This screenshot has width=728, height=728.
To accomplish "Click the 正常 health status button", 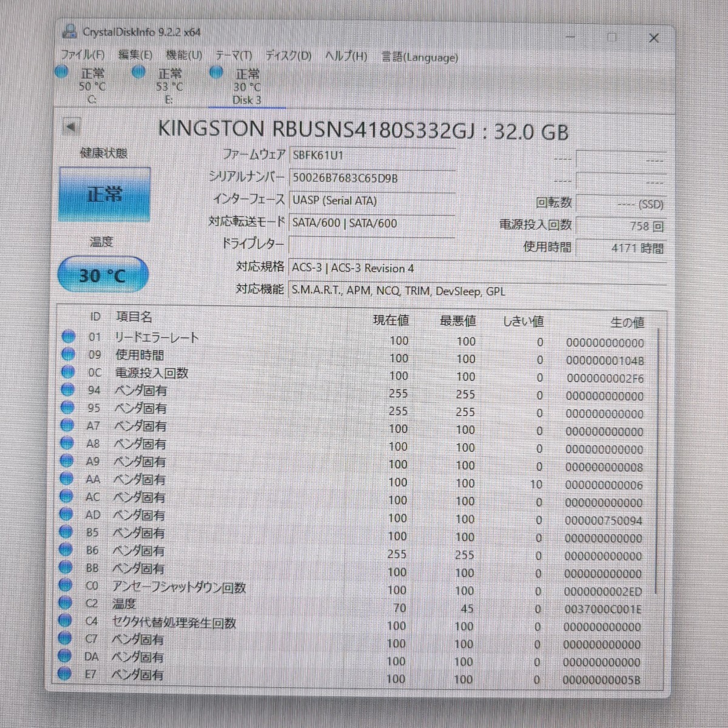I will [104, 195].
